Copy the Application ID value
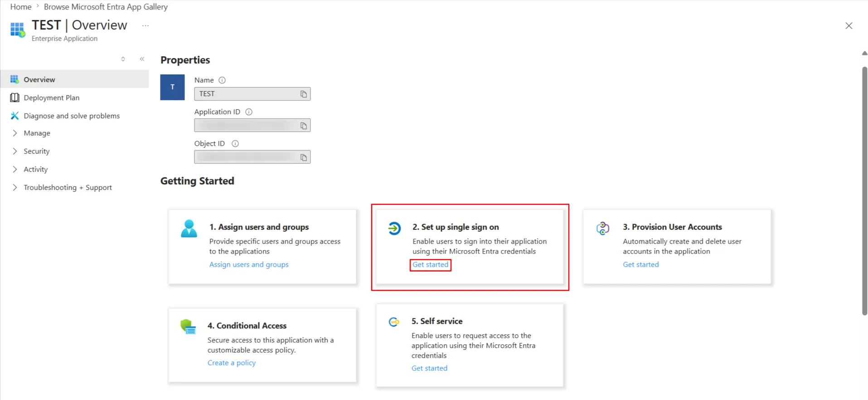Viewport: 868px width, 400px height. point(303,125)
